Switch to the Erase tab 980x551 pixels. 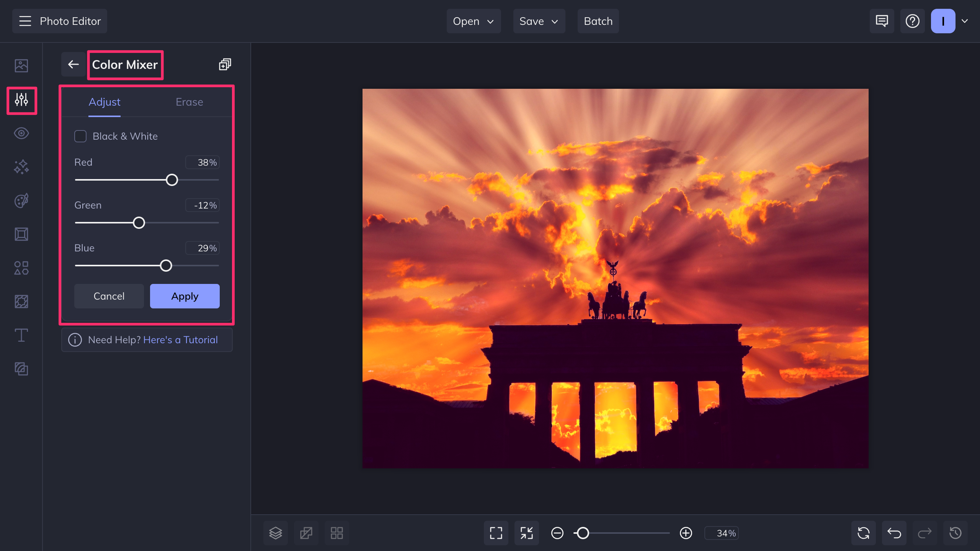point(189,102)
